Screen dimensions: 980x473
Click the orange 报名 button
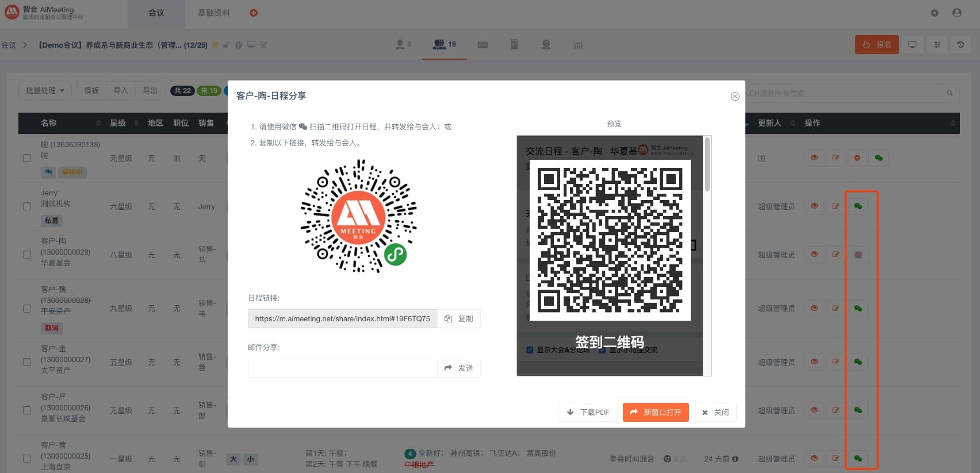pyautogui.click(x=876, y=44)
